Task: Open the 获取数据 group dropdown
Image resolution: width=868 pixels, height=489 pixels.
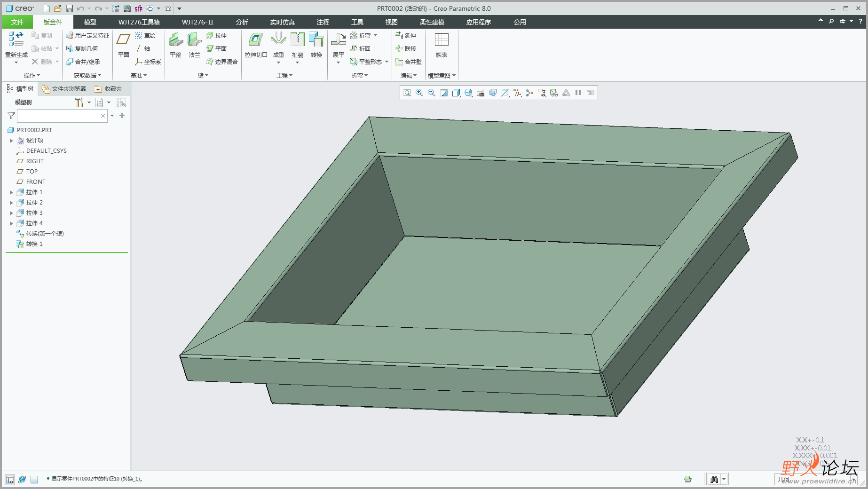Action: (87, 75)
